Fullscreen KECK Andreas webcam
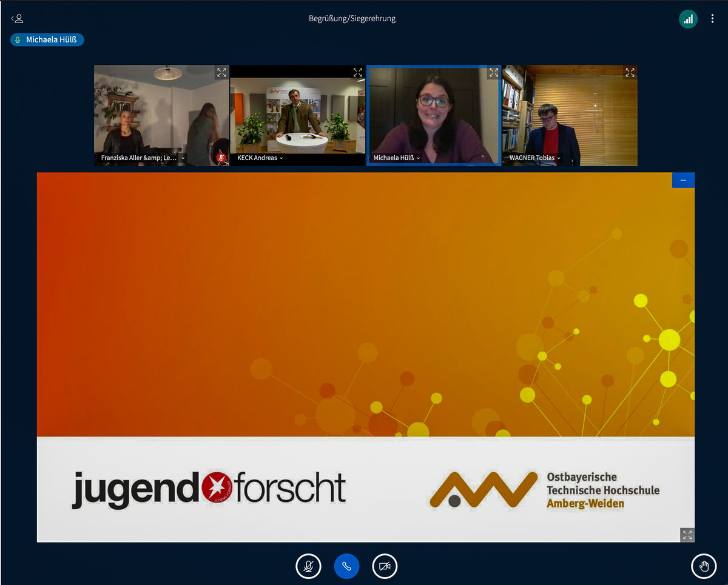 (358, 72)
